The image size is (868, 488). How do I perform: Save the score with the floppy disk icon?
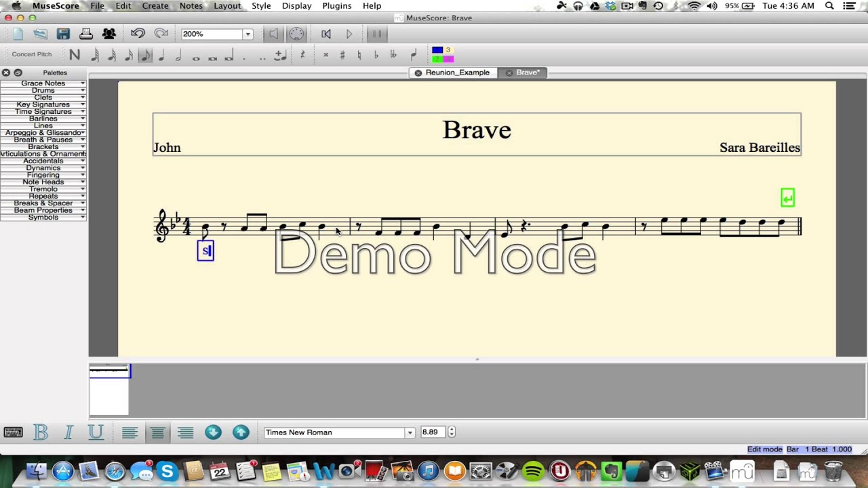63,34
